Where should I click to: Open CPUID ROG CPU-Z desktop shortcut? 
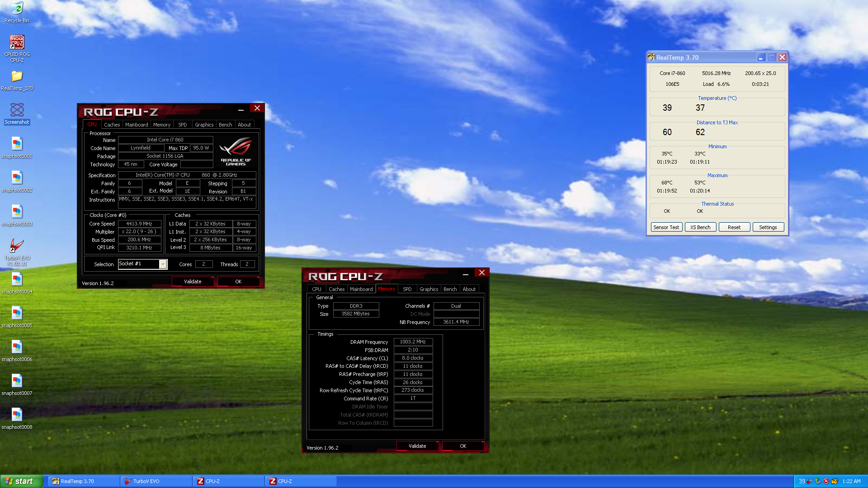pos(17,49)
